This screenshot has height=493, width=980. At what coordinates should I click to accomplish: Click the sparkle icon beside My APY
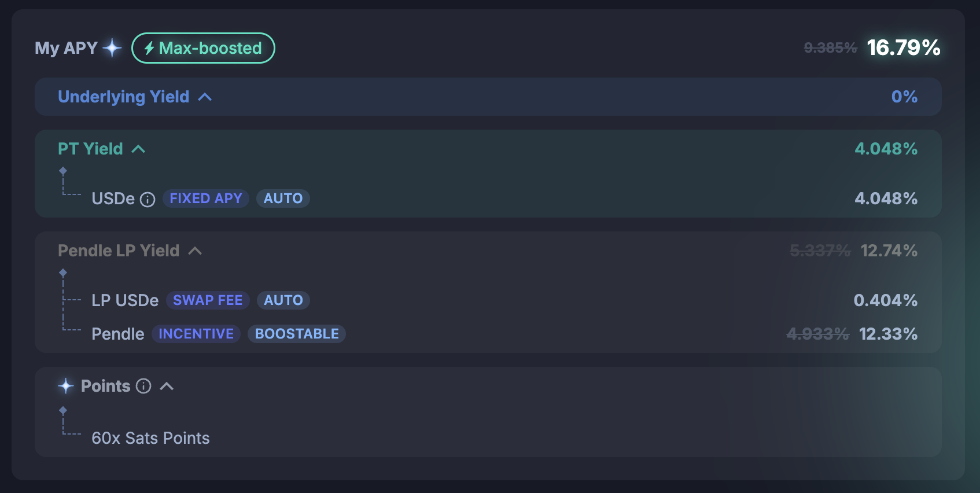[x=112, y=48]
